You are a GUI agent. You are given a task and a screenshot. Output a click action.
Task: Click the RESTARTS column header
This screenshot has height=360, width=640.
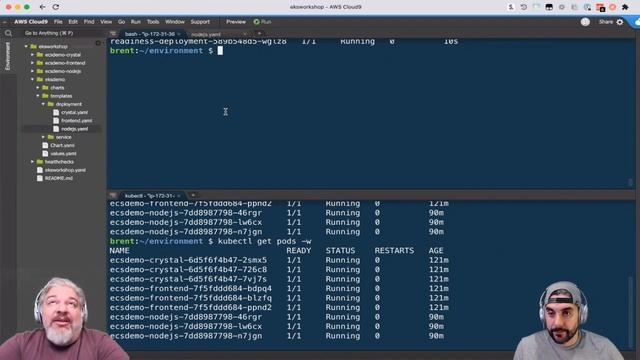tap(394, 251)
